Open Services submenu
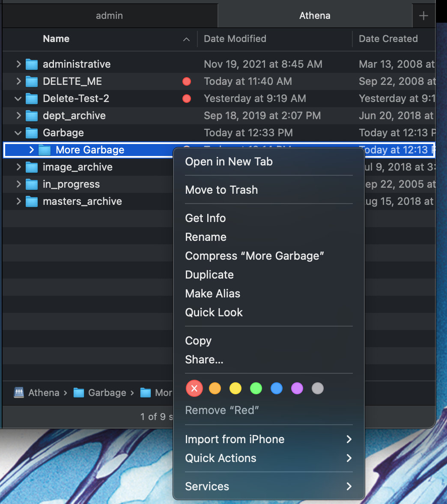The height and width of the screenshot is (504, 447). [x=269, y=486]
